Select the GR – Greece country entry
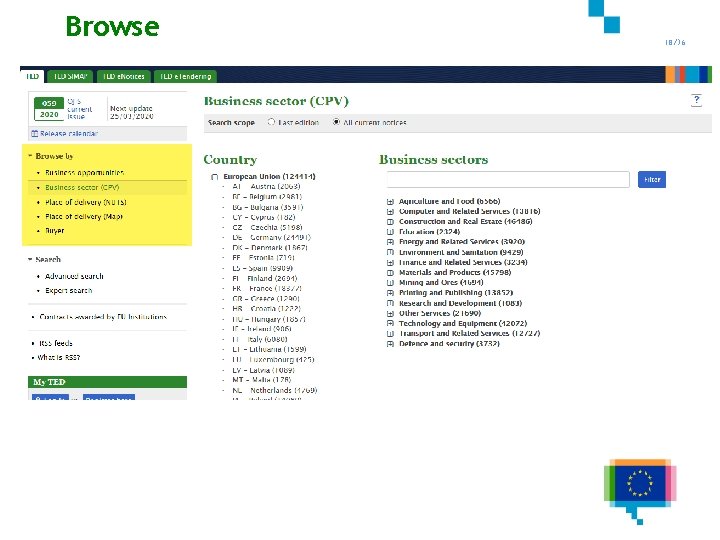The height and width of the screenshot is (540, 720). (x=266, y=298)
